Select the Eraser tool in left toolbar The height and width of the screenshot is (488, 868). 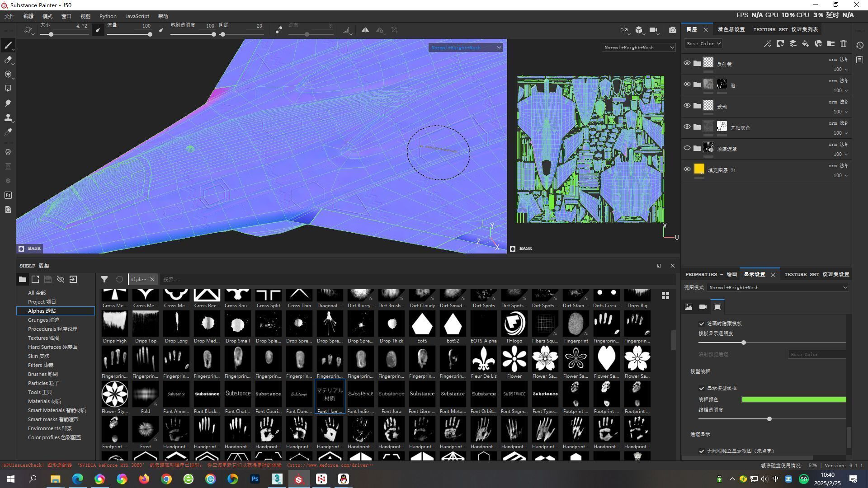8,60
